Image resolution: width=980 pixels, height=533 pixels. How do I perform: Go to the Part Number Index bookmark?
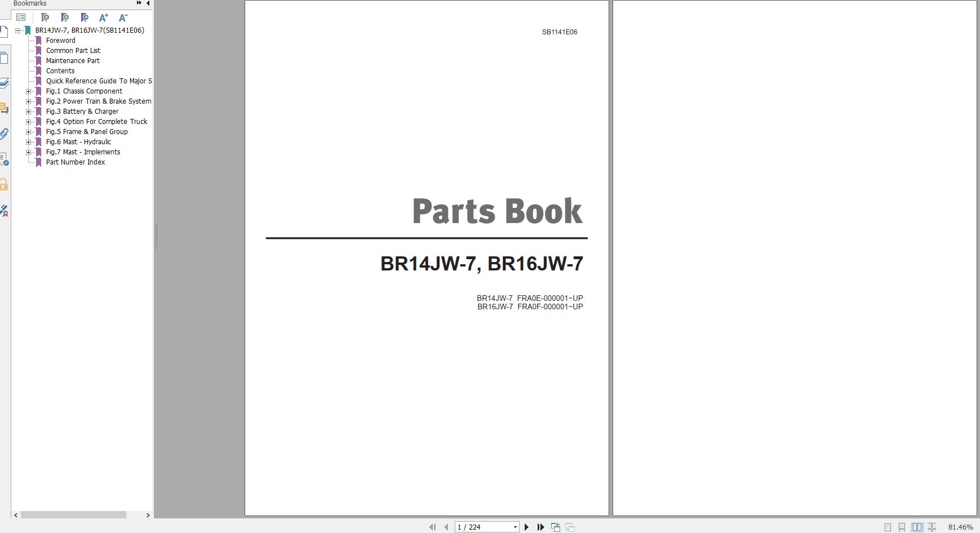76,162
